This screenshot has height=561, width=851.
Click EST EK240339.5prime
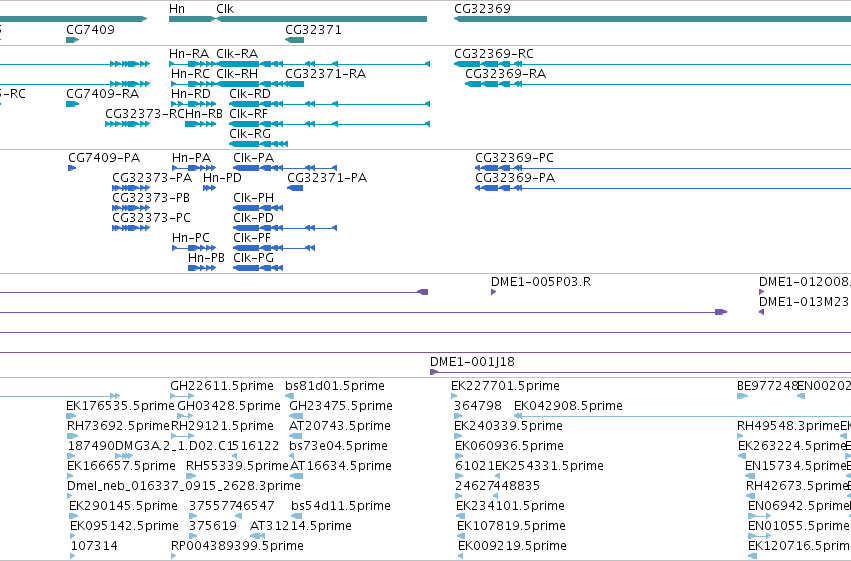coord(508,426)
